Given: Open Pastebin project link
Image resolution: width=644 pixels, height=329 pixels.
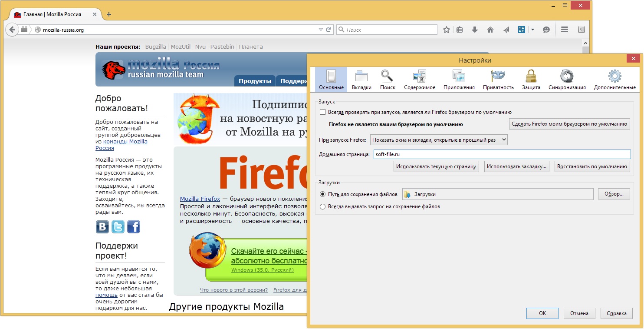Looking at the screenshot, I should (x=223, y=47).
